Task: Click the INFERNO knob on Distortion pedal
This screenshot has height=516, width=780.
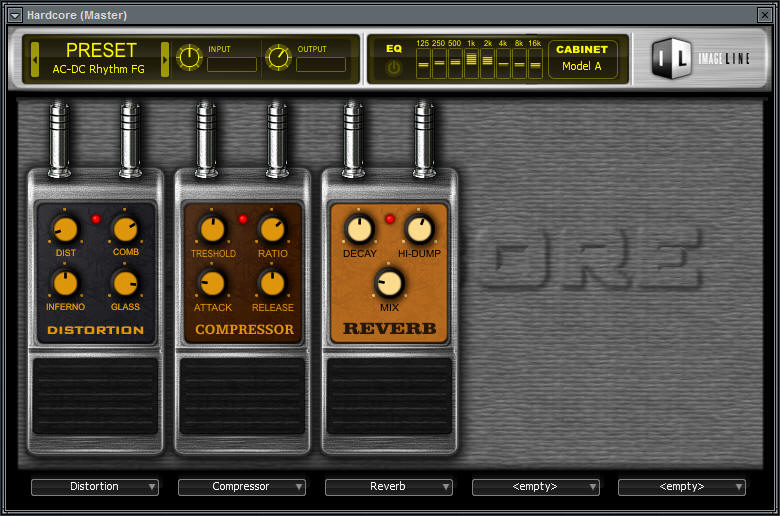Action: (65, 284)
